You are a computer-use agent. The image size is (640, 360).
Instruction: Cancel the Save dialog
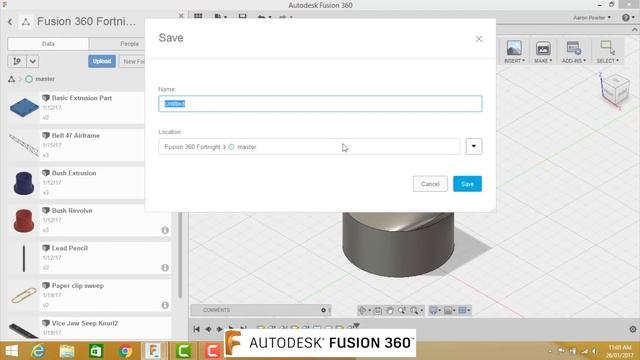pyautogui.click(x=430, y=184)
